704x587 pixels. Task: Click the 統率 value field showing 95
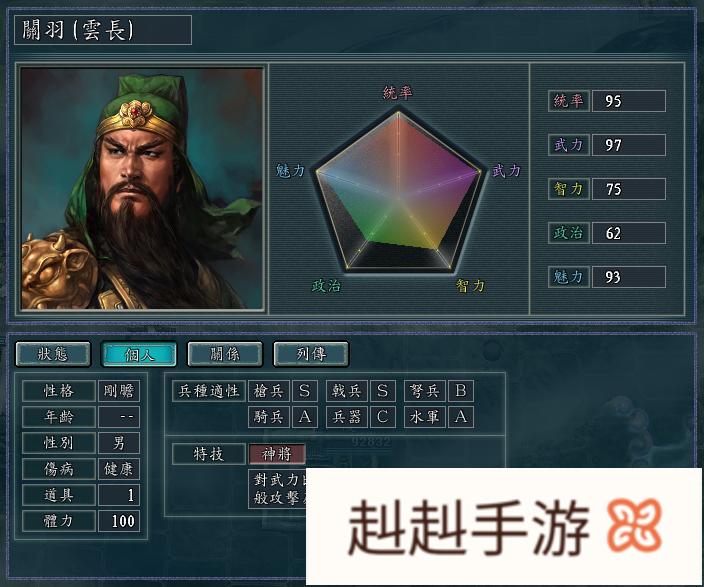(x=629, y=101)
